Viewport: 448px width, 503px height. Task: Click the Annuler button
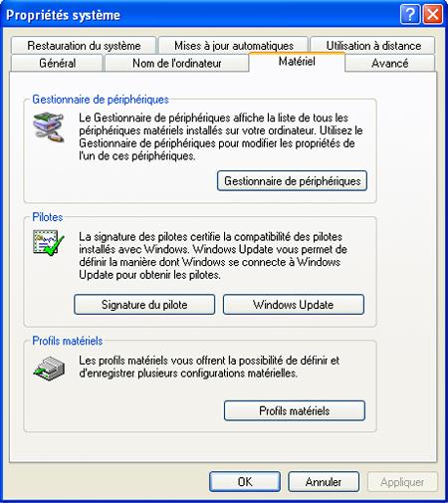(324, 482)
